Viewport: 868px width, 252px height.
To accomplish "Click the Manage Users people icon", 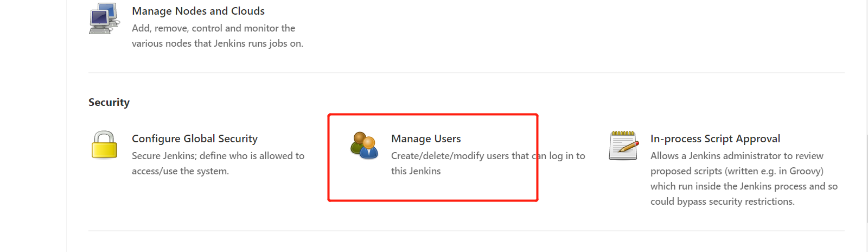I will (364, 145).
